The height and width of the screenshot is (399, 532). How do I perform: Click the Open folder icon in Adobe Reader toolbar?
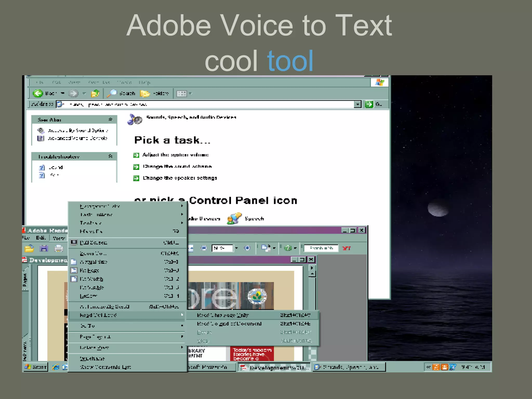[29, 249]
